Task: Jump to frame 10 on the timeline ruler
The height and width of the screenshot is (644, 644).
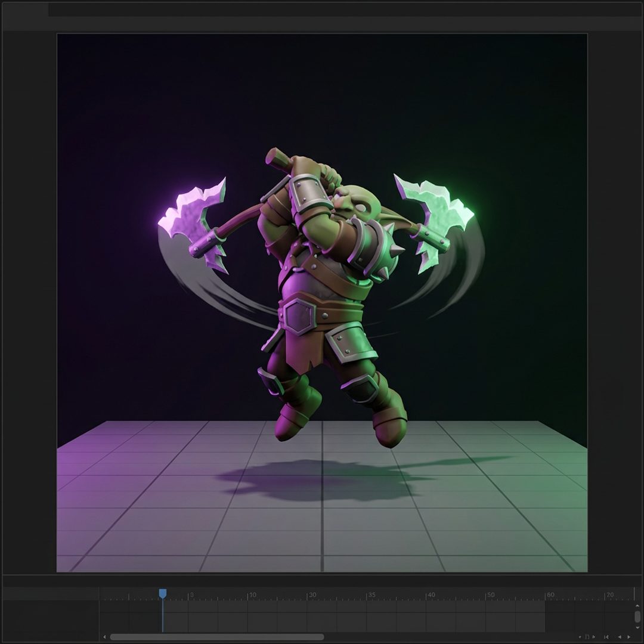Action: pos(253,595)
